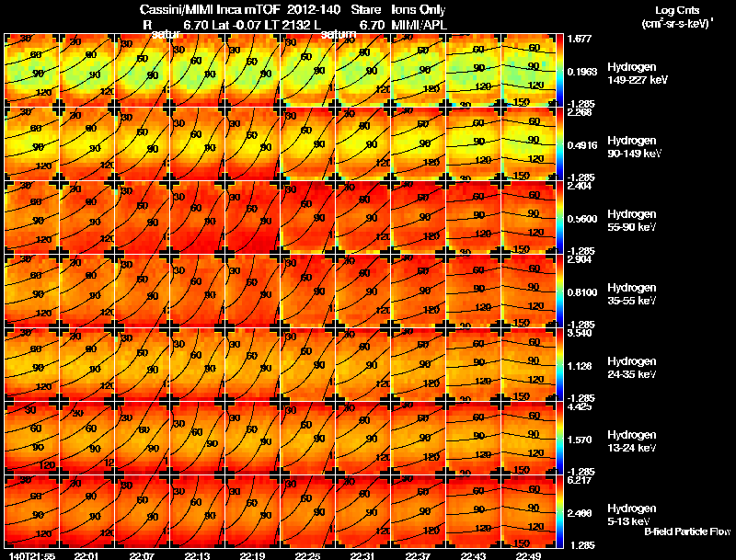The image size is (736, 560).
Task: Click the time axis label '140T21:55'
Action: [32, 555]
